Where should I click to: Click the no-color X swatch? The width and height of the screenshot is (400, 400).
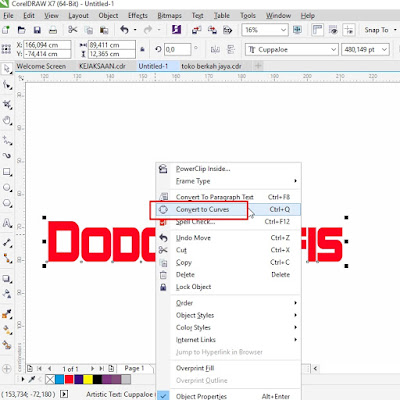pyautogui.click(x=50, y=379)
